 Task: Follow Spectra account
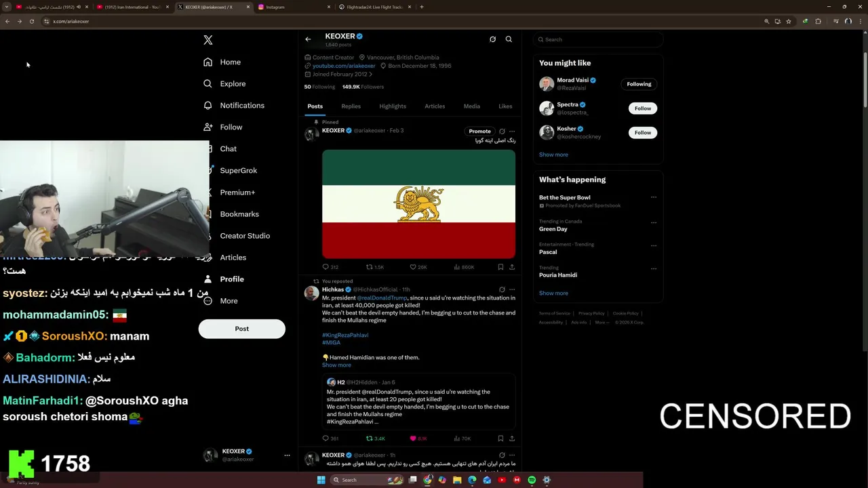[643, 108]
